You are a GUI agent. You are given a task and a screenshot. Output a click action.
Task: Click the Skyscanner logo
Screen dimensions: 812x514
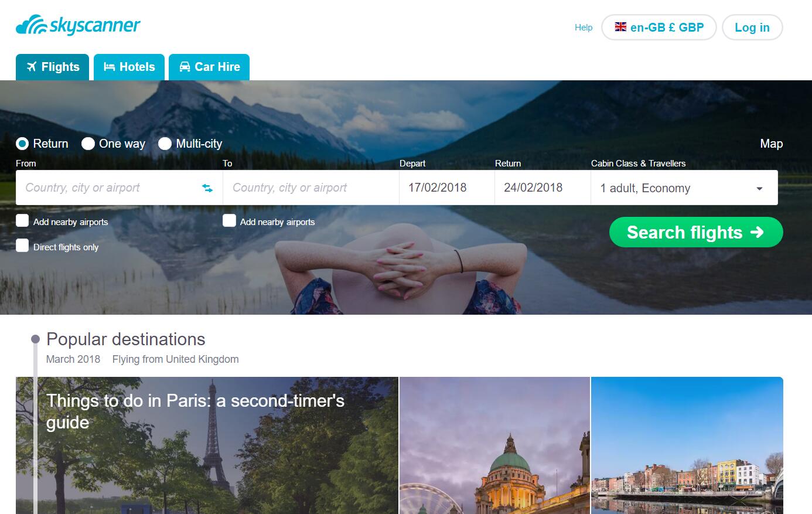click(78, 25)
